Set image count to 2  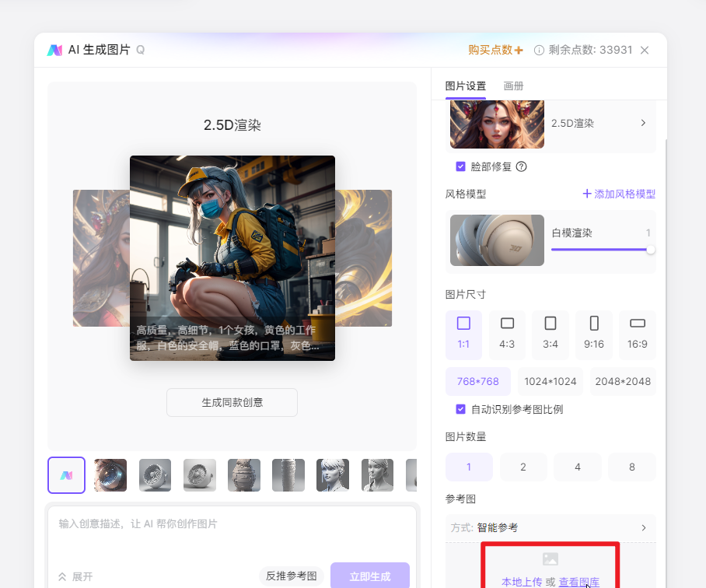click(x=523, y=467)
